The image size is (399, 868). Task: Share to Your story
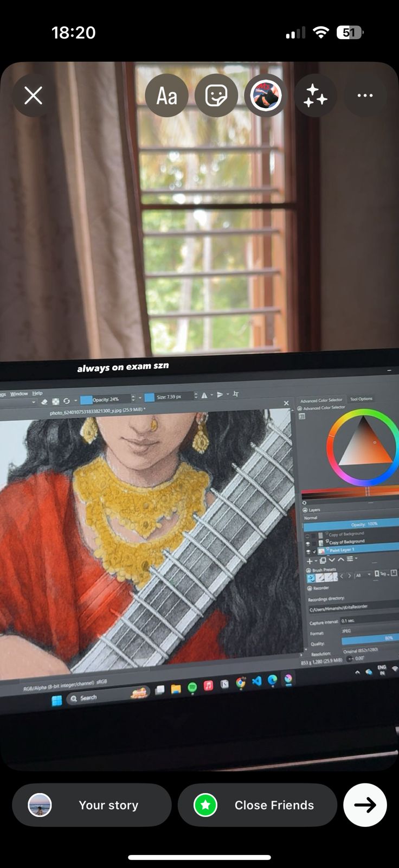click(x=92, y=805)
